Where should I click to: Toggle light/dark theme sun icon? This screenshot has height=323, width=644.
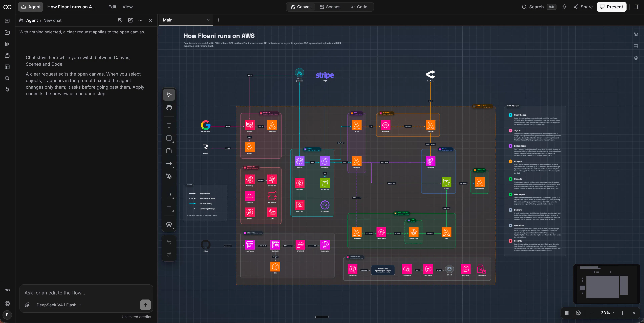[565, 7]
